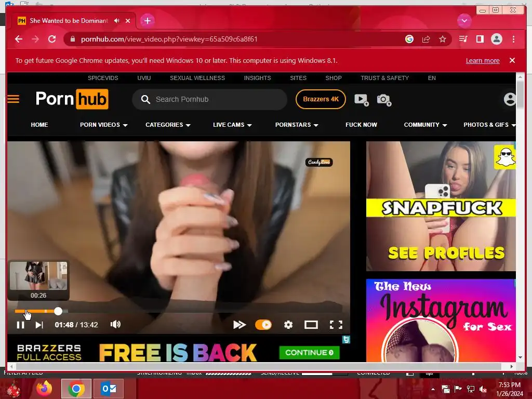Image resolution: width=532 pixels, height=399 pixels.
Task: Skip to next video
Action: (39, 325)
